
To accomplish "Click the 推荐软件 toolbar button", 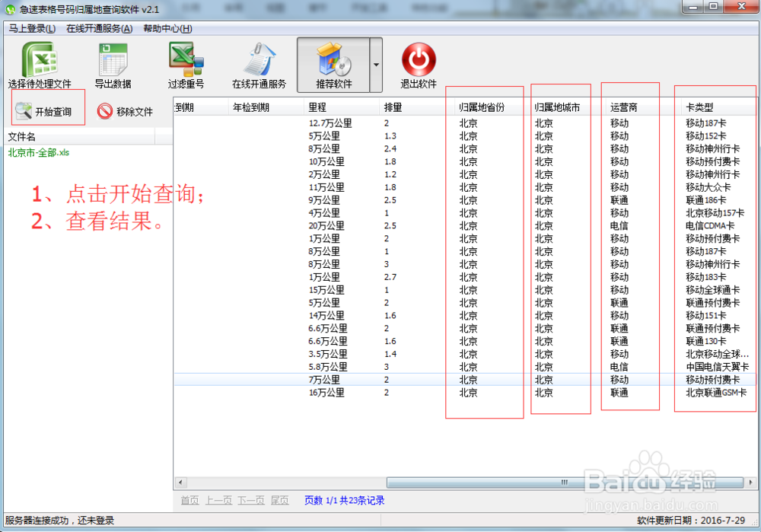I will [x=333, y=65].
